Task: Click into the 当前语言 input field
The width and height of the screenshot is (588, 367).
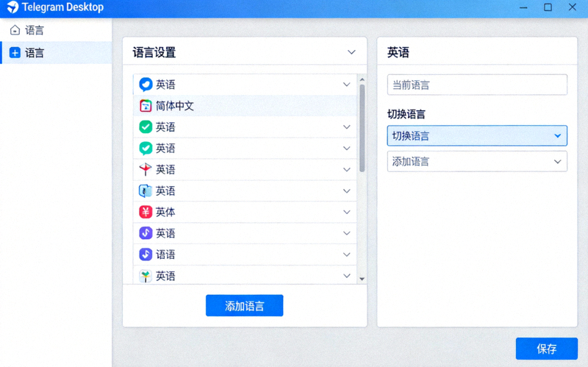Action: point(477,85)
